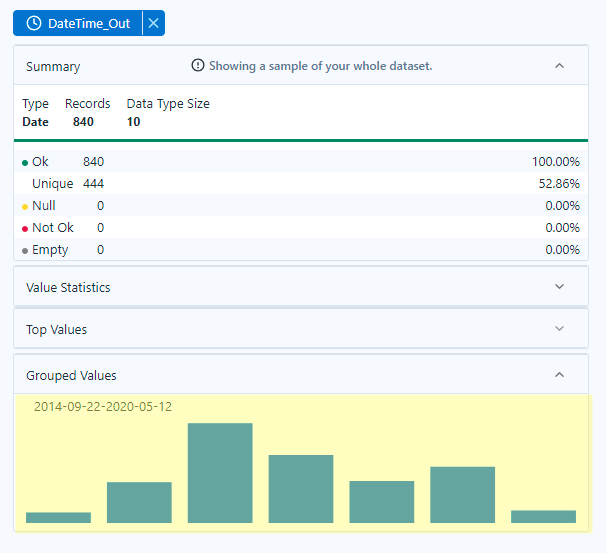Collapse Grouped Values using its chevron

[559, 375]
